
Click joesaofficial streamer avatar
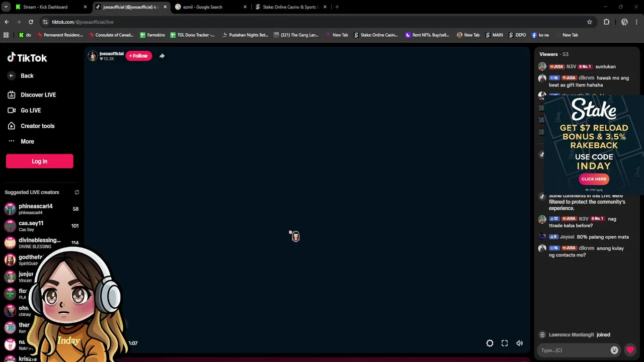click(x=93, y=56)
